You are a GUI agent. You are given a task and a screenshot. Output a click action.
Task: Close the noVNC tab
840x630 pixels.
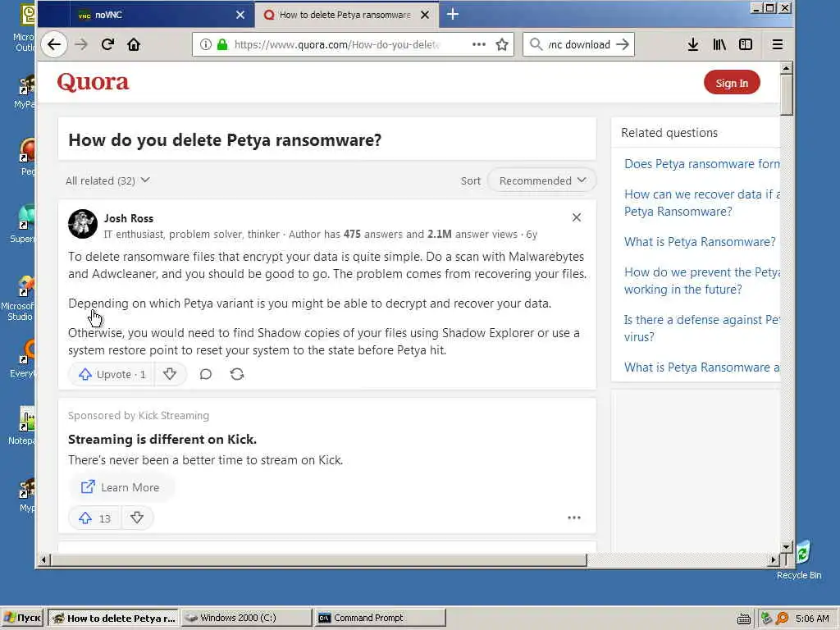[240, 15]
